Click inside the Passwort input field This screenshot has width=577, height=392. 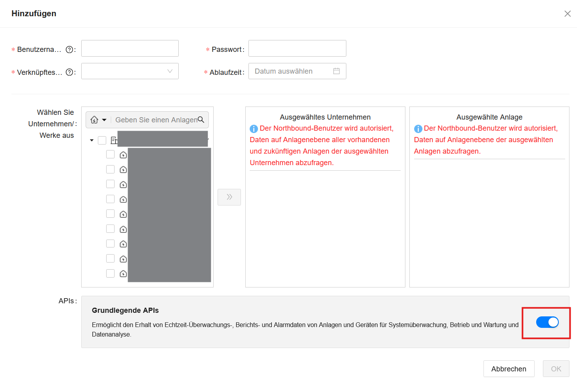pyautogui.click(x=297, y=48)
